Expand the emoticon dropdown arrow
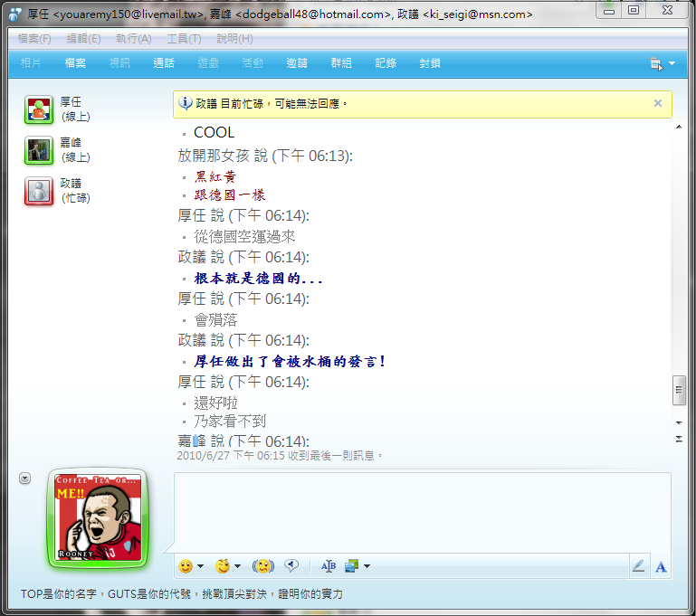 click(x=201, y=566)
